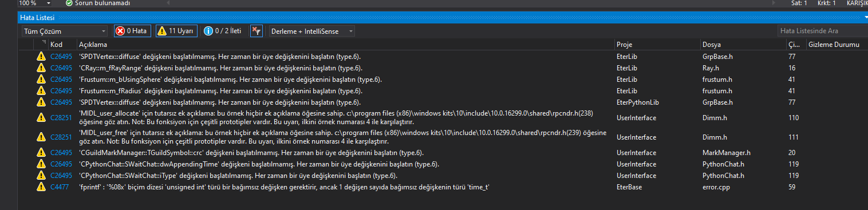Screen dimensions: 868x210
Task: Select the 'EterPythonLib' project cell
Action: click(637, 102)
